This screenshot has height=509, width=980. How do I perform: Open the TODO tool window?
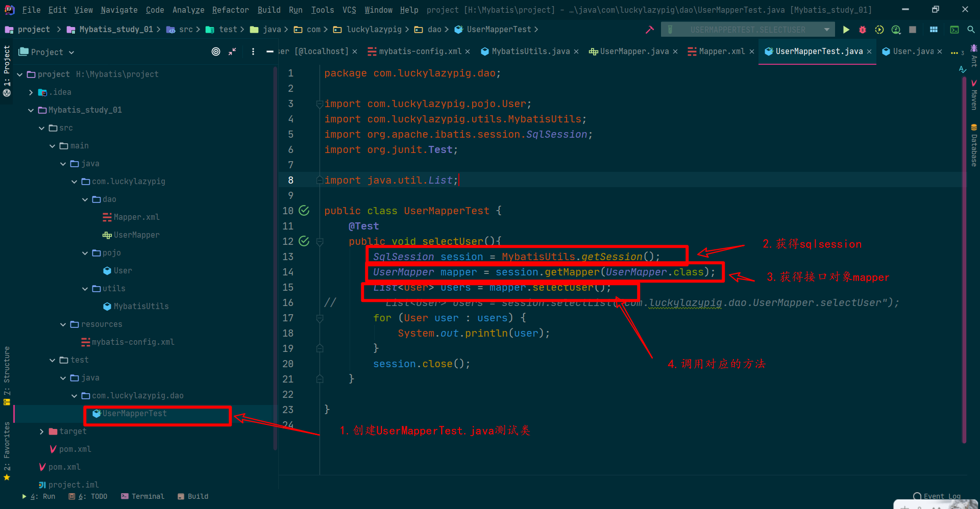click(88, 496)
